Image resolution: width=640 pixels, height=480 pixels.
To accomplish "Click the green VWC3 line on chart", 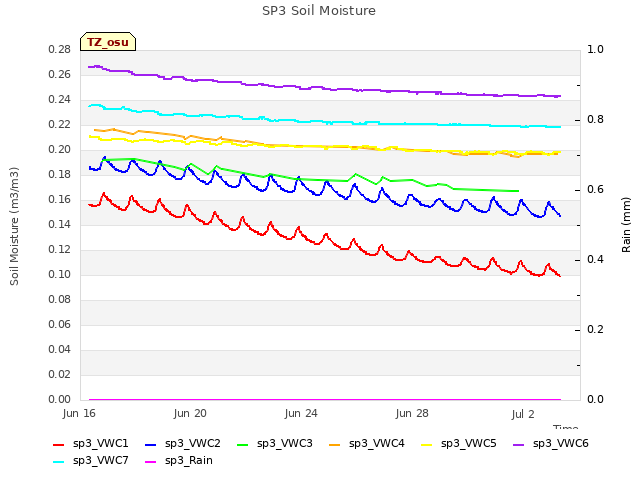I will click(x=310, y=180).
